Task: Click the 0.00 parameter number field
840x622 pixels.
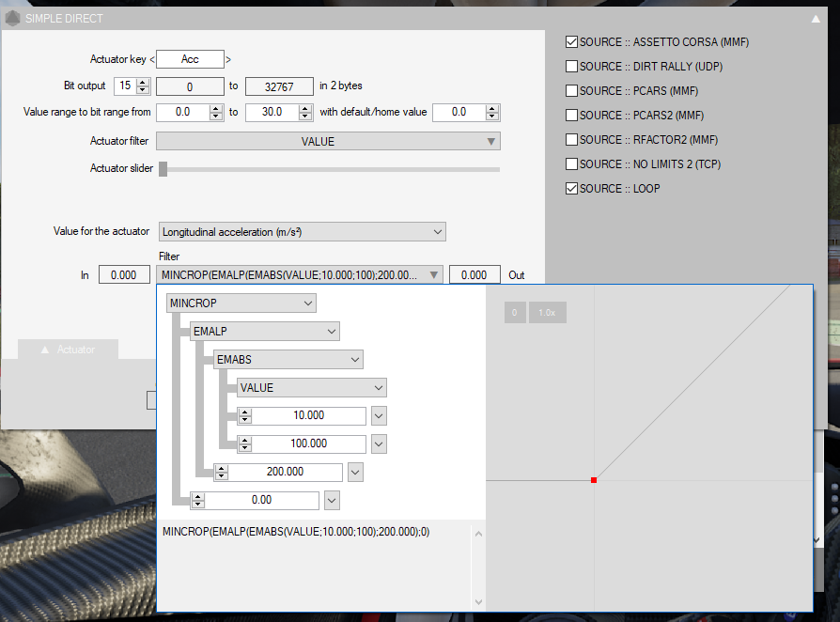Action: 261,500
